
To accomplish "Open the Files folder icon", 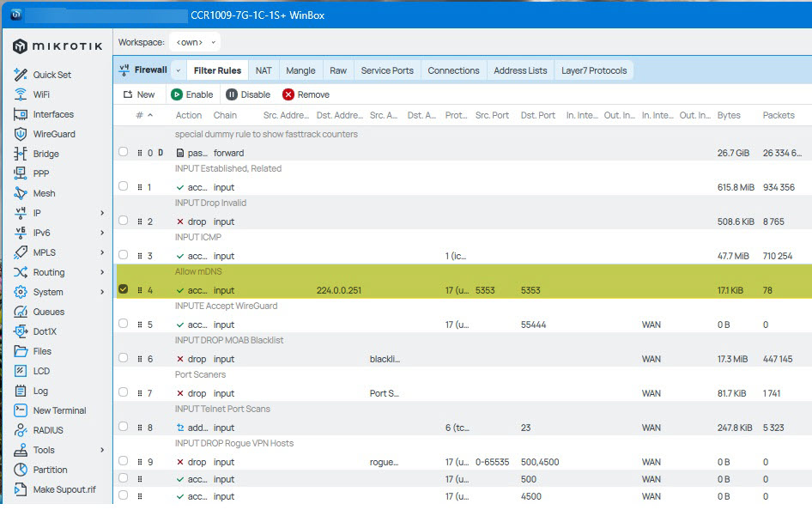I will click(21, 351).
